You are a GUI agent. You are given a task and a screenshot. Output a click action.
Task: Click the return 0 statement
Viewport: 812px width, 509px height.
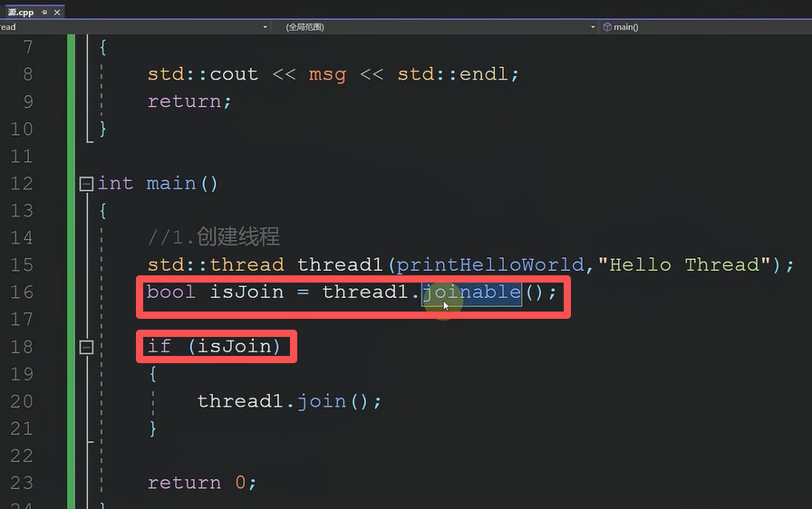click(202, 483)
